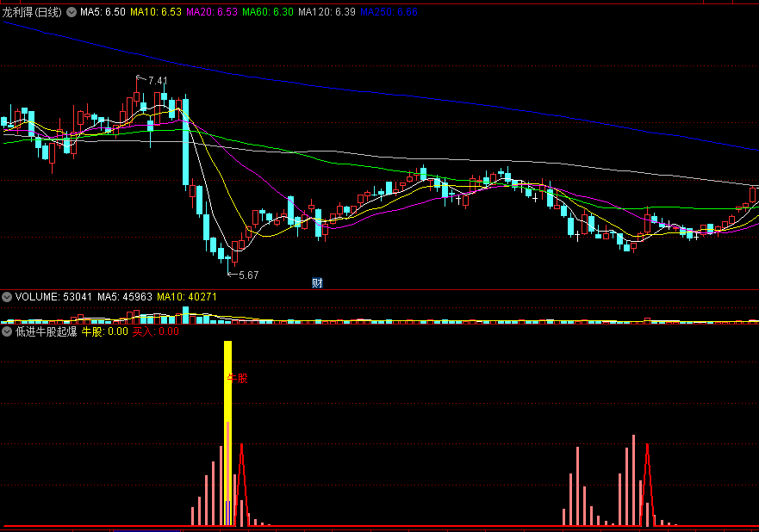The height and width of the screenshot is (532, 759).
Task: Expand the VOLUME indicator settings dropdown
Action: click(x=7, y=296)
